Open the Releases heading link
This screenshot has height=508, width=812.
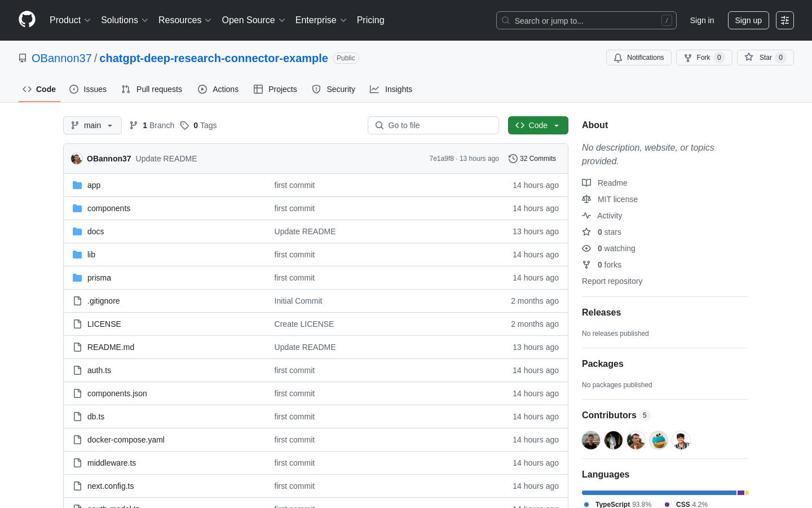601,312
